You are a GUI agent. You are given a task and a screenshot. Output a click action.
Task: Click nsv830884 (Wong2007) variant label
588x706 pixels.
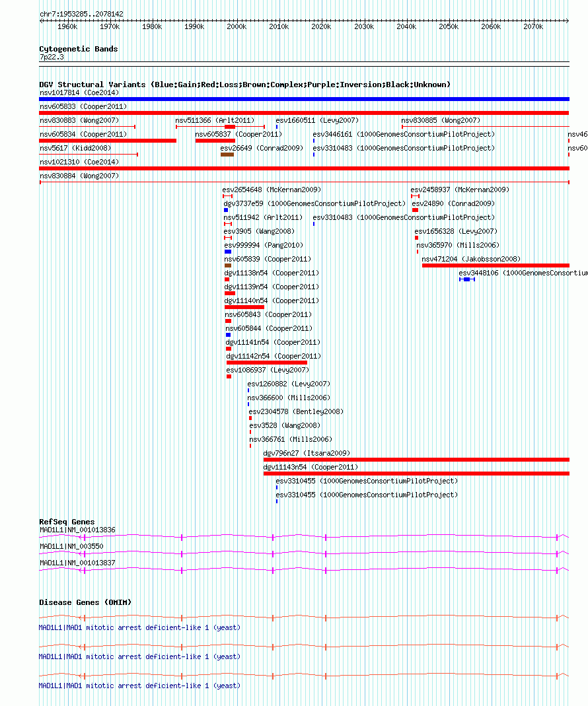tap(79, 176)
